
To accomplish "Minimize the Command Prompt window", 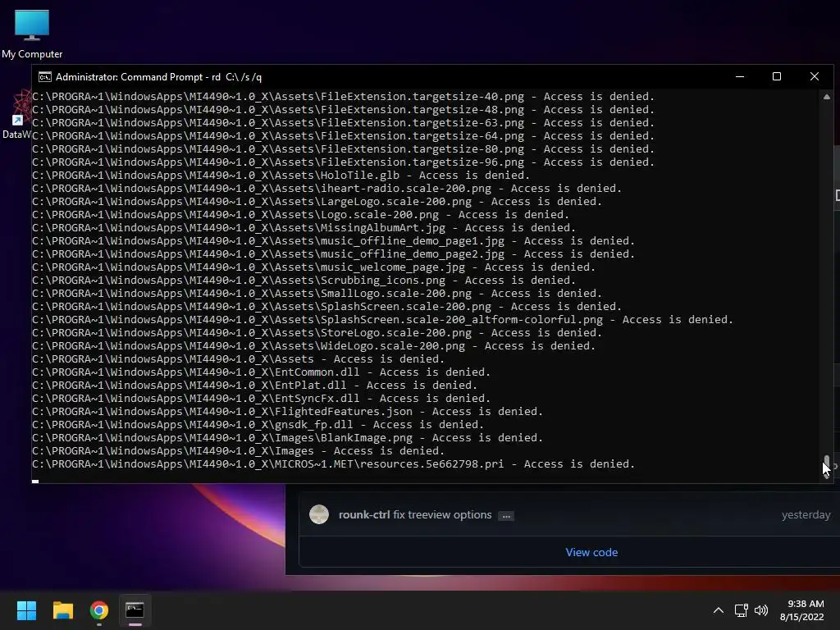I will 740,76.
